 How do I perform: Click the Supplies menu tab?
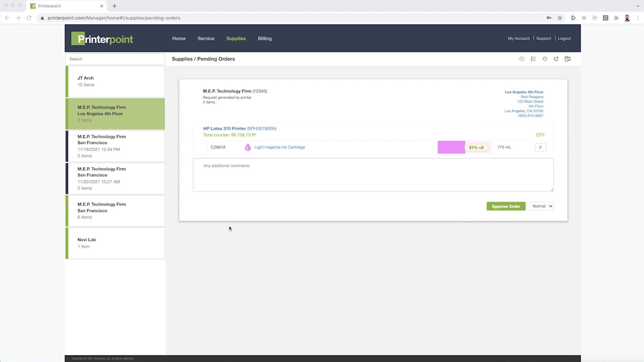pyautogui.click(x=236, y=39)
